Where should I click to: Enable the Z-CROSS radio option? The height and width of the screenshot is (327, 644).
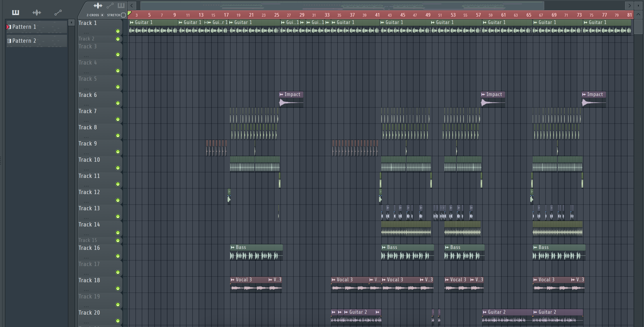click(102, 15)
